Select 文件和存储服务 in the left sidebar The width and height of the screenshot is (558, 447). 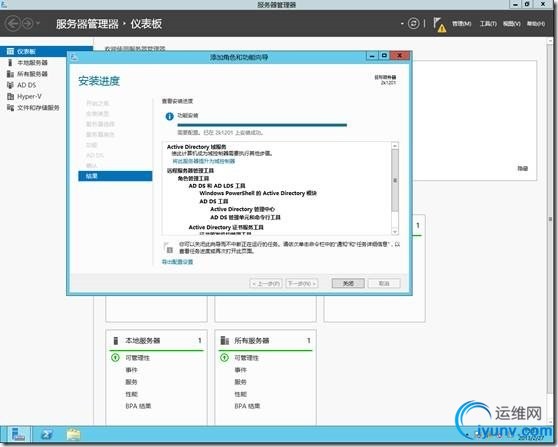pyautogui.click(x=38, y=108)
